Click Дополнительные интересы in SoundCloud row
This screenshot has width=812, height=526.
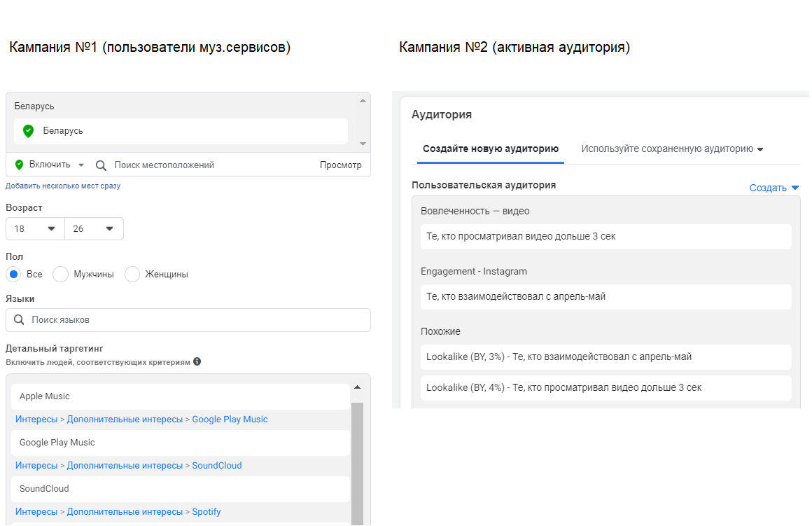click(x=125, y=465)
